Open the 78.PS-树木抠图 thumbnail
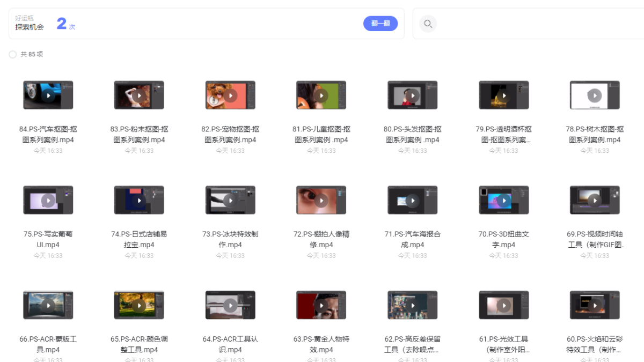Viewport: 644px width, 362px height. [x=595, y=94]
